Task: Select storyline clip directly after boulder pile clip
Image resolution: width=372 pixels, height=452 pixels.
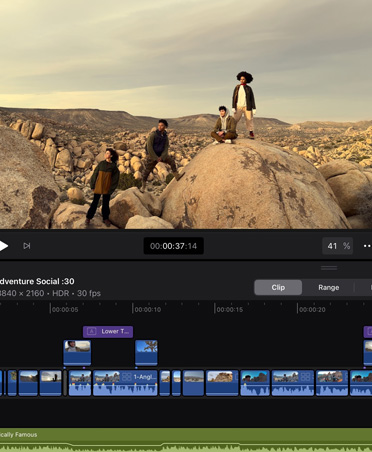Action: tap(255, 383)
